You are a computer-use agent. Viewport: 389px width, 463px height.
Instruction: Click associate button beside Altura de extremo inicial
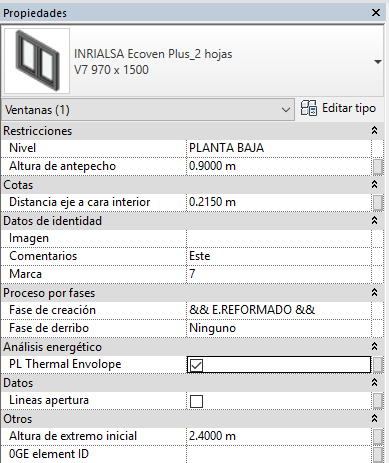point(378,437)
